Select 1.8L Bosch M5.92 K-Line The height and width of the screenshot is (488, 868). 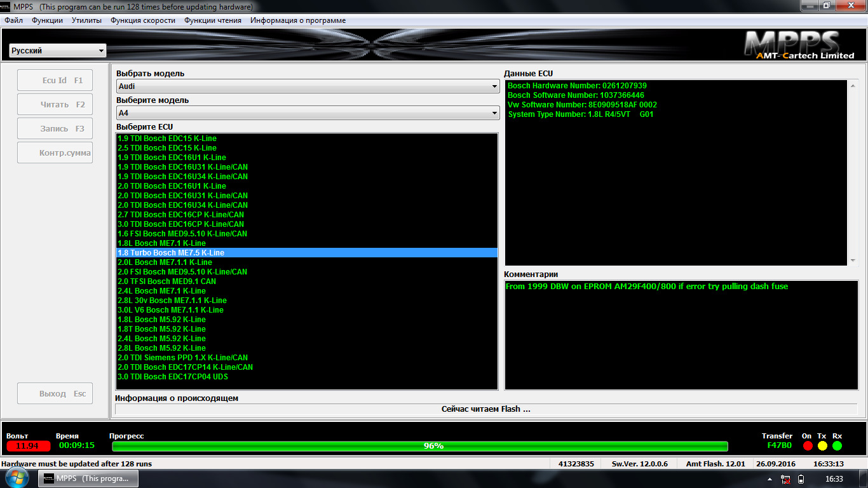[x=307, y=320]
